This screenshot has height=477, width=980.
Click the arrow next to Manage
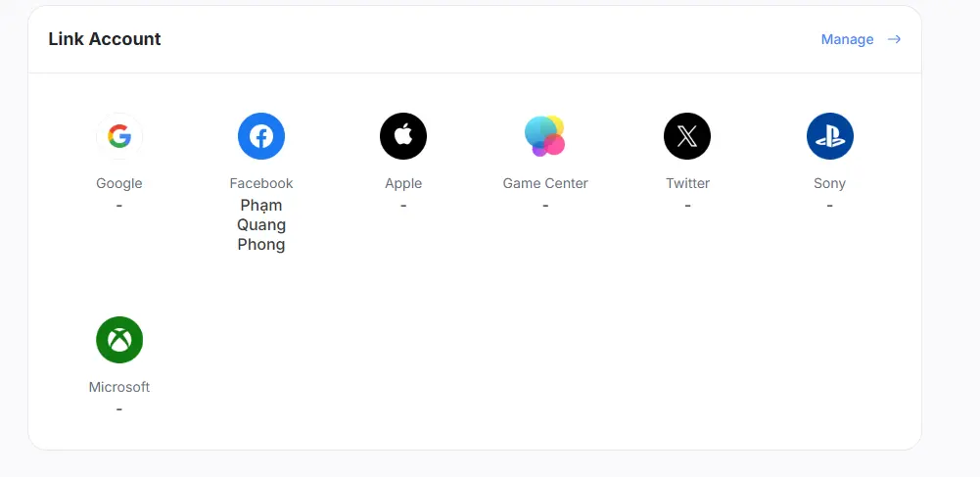coord(894,39)
